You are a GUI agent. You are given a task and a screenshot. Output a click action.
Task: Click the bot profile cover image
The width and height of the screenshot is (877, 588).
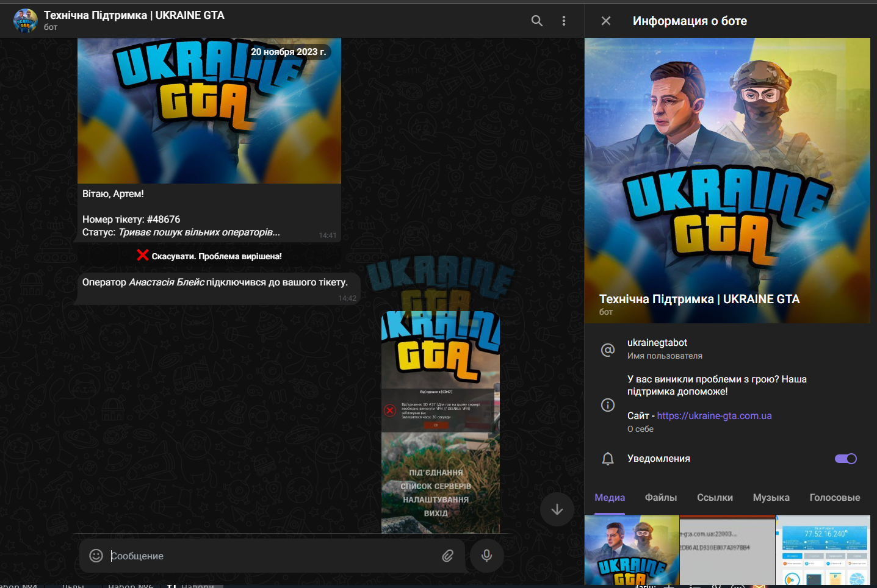tap(727, 181)
